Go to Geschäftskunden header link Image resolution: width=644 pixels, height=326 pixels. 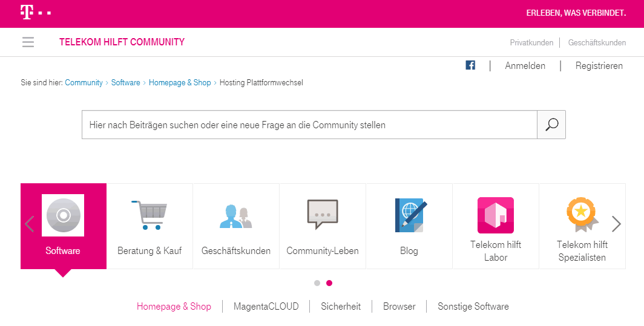click(x=597, y=42)
